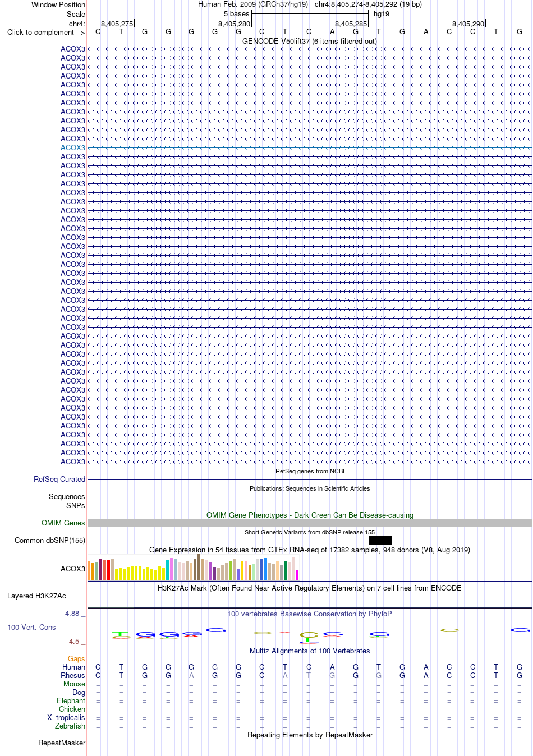Open Repeating Elements by RepeatMasker title
This screenshot has width=533, height=756.
(310, 735)
